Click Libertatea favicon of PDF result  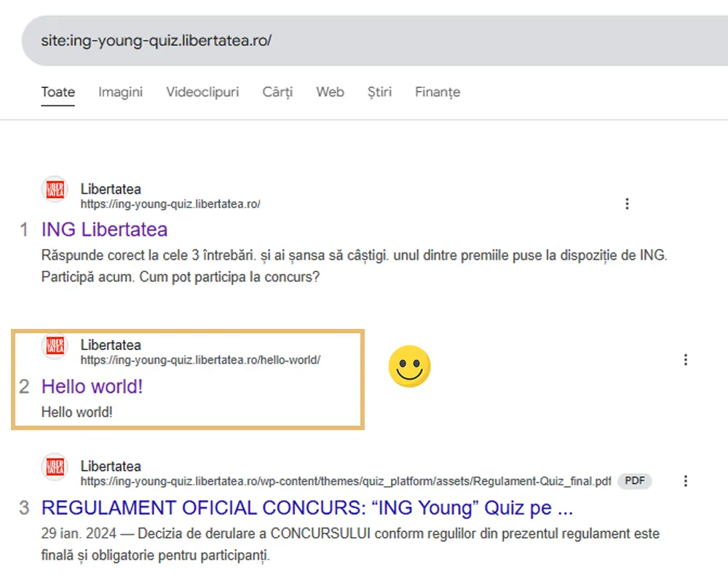(55, 467)
